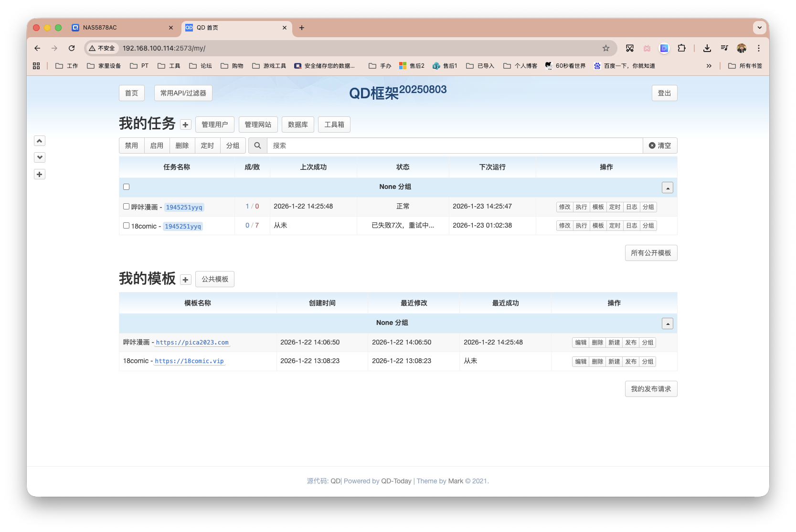Viewport: 796px width, 532px height.
Task: Click the scroll-down arrow in the left sidebar
Action: pyautogui.click(x=40, y=157)
